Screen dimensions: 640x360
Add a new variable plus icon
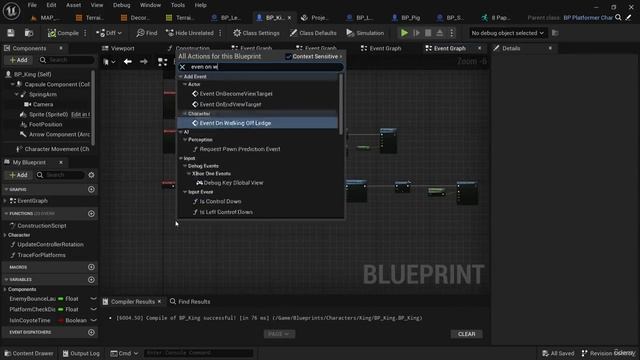click(91, 280)
